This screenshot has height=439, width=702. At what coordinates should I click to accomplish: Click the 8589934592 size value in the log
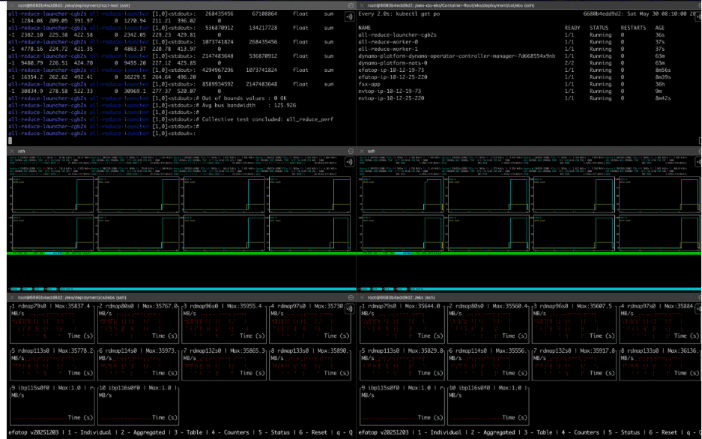[220, 84]
